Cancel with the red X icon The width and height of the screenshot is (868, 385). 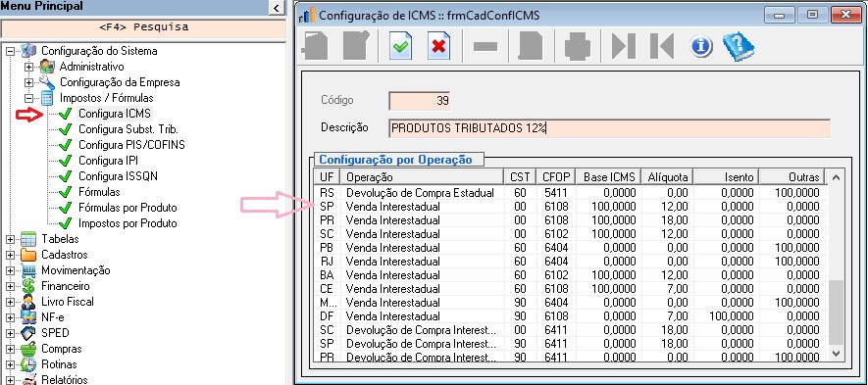[438, 46]
